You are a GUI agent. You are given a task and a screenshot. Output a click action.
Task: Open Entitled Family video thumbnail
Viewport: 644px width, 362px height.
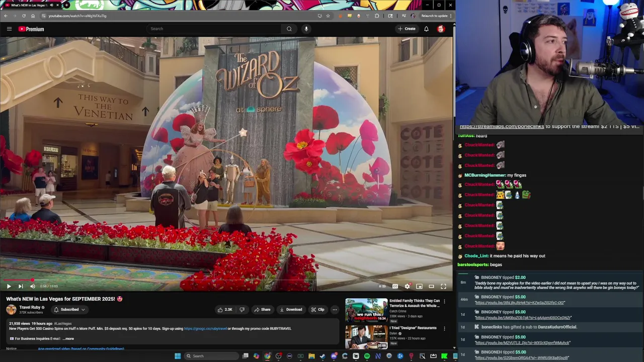366,310
